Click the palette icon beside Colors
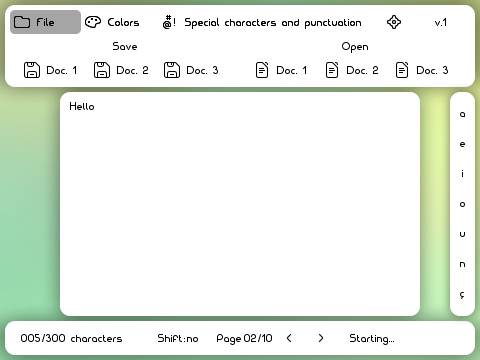This screenshot has height=360, width=480. [93, 22]
